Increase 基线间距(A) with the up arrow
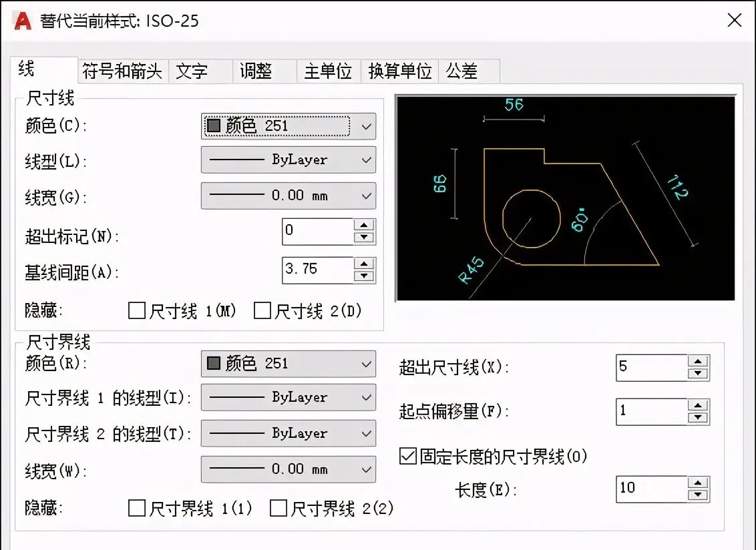Image resolution: width=756 pixels, height=550 pixels. pos(363,264)
